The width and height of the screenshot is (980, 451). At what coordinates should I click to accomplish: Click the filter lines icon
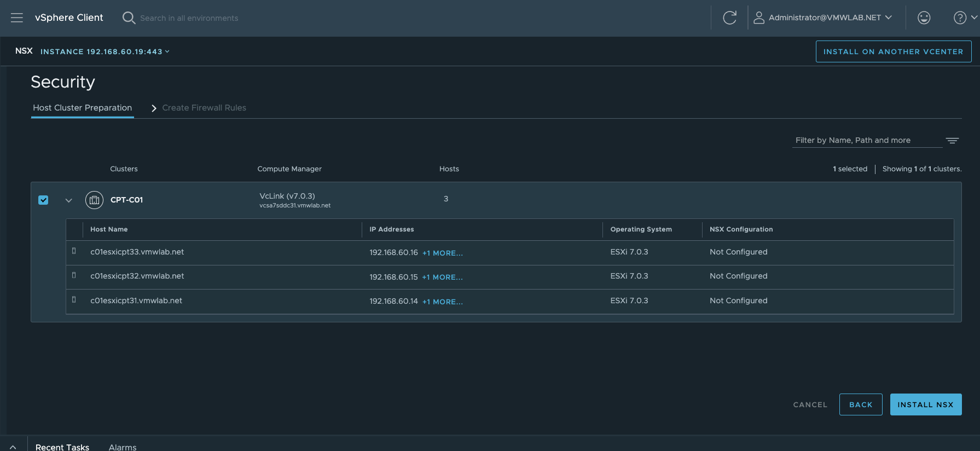click(x=952, y=141)
